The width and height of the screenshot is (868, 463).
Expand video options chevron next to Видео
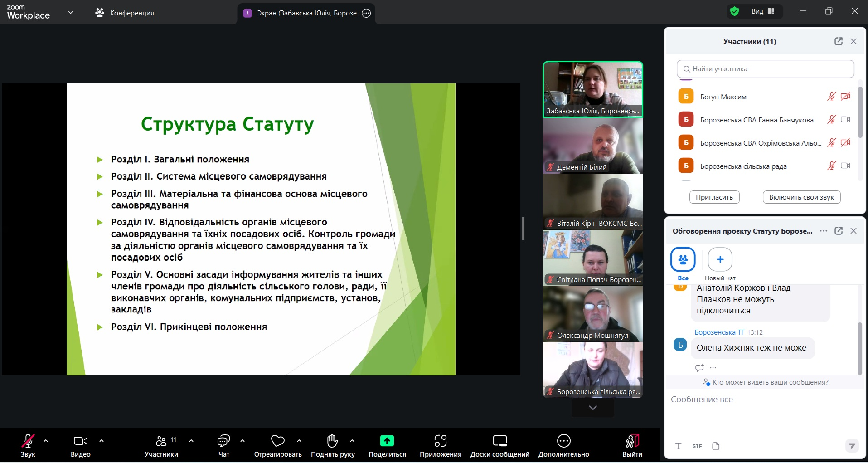tap(101, 441)
